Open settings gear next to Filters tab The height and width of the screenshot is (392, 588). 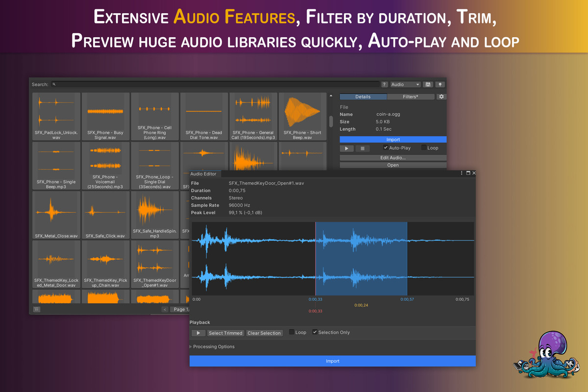click(441, 97)
